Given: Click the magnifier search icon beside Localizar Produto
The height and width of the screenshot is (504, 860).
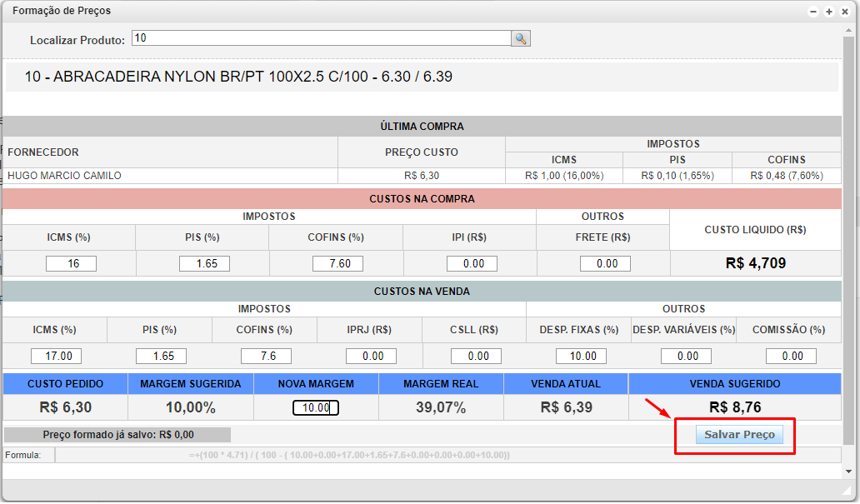Looking at the screenshot, I should (x=521, y=39).
